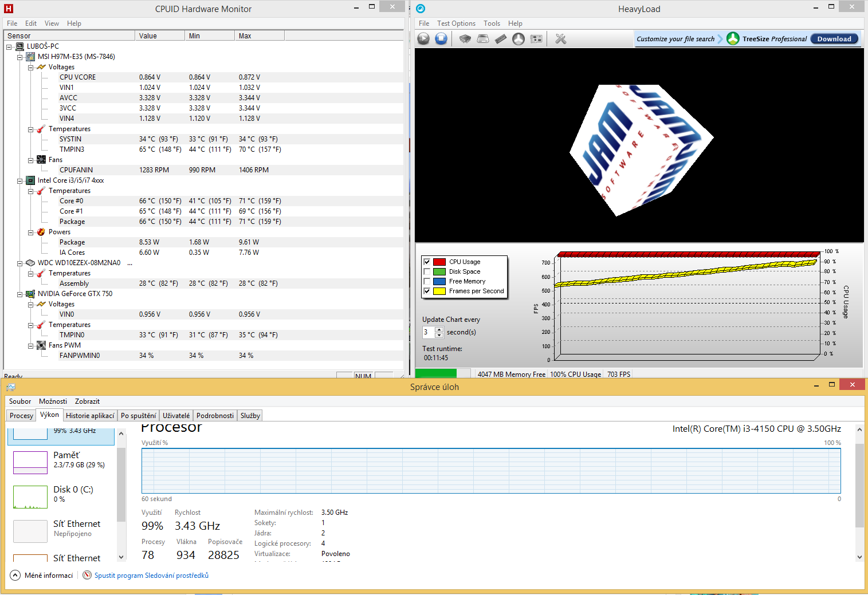Click Méně informací to show fewer details
The height and width of the screenshot is (595, 868).
point(49,576)
